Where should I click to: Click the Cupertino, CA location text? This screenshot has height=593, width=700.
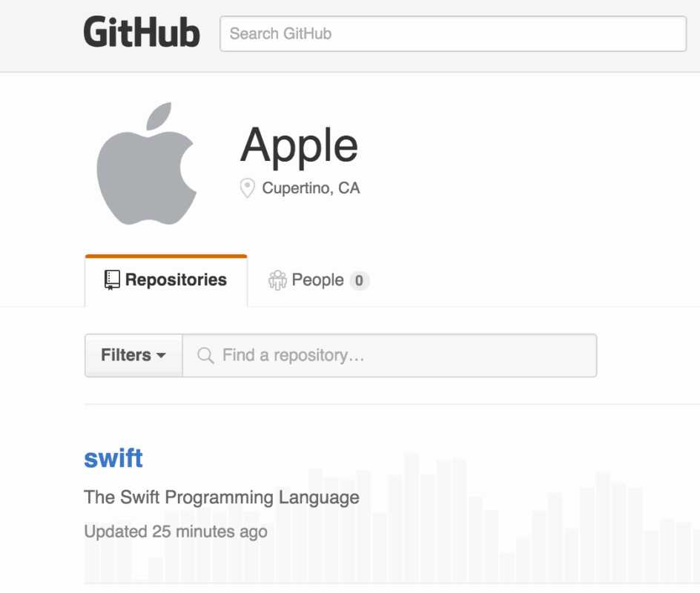pos(311,188)
